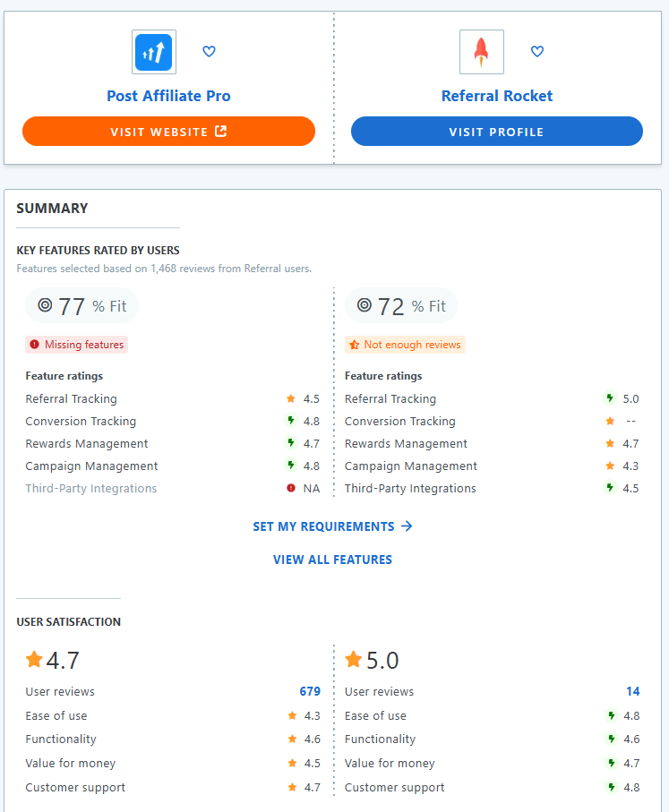
Task: Click the Not enough reviews badge
Action: click(x=405, y=344)
